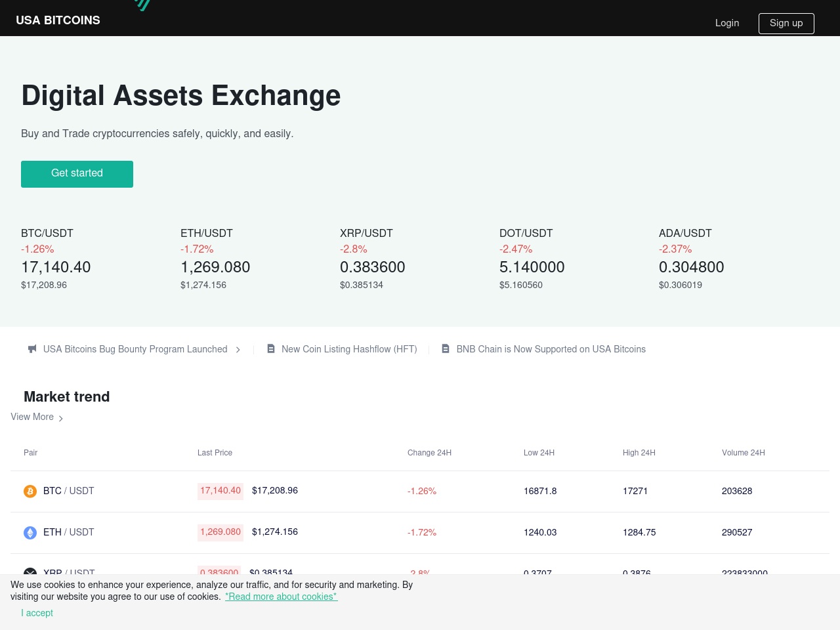Open the Read more about cookies link
The width and height of the screenshot is (840, 630).
[x=281, y=597]
